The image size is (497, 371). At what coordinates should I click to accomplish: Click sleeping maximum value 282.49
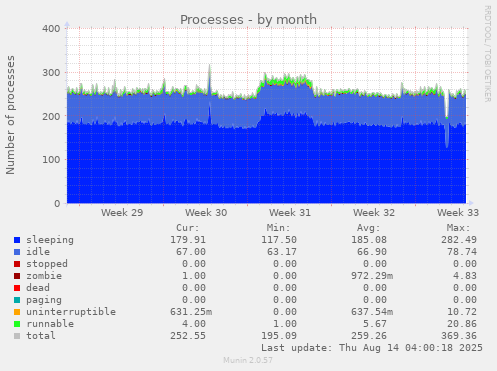[x=459, y=240]
